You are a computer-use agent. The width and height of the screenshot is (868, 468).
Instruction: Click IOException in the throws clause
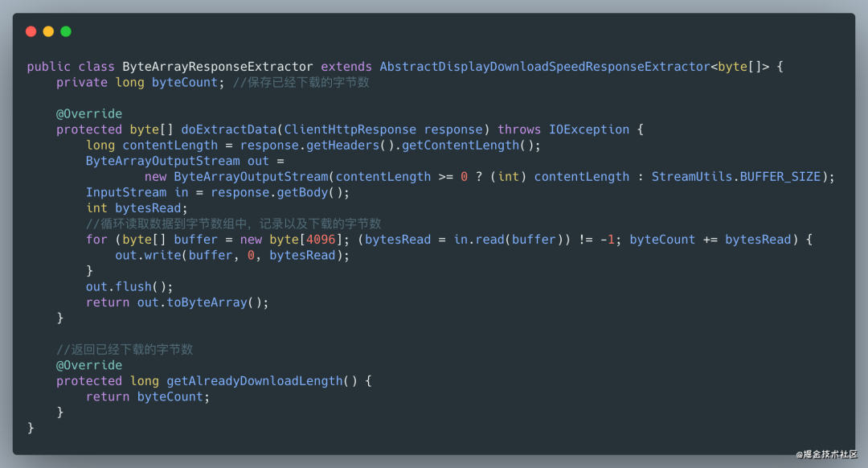pyautogui.click(x=589, y=129)
